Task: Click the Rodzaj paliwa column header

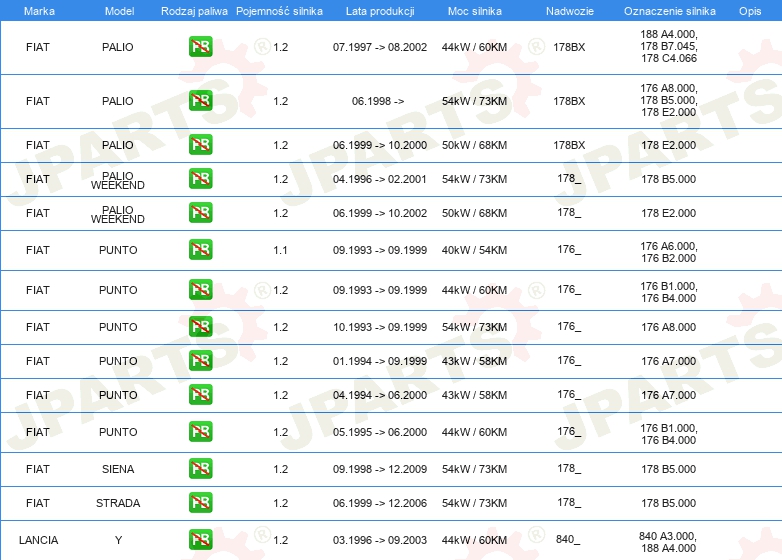Action: [x=194, y=11]
